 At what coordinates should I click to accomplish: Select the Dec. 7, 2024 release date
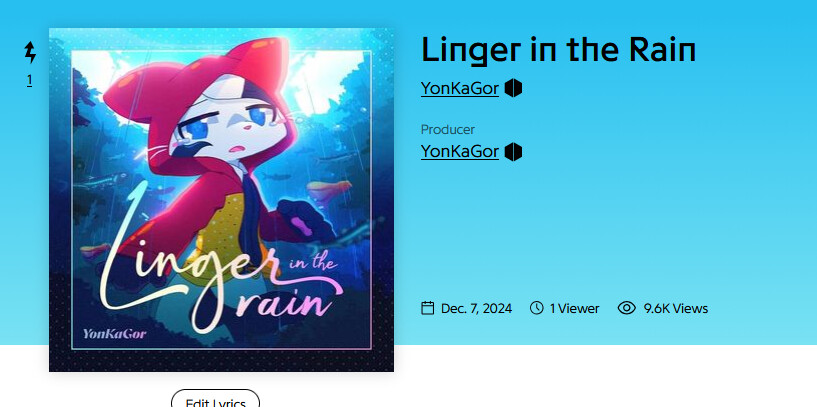(476, 309)
